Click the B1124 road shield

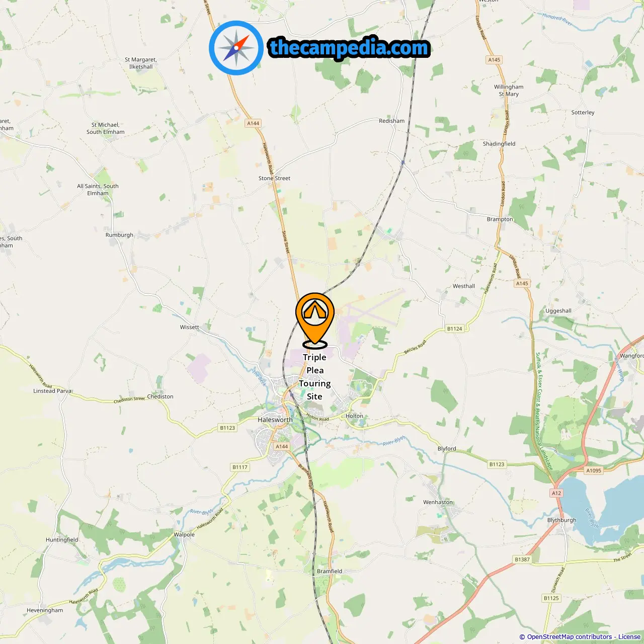pyautogui.click(x=454, y=329)
